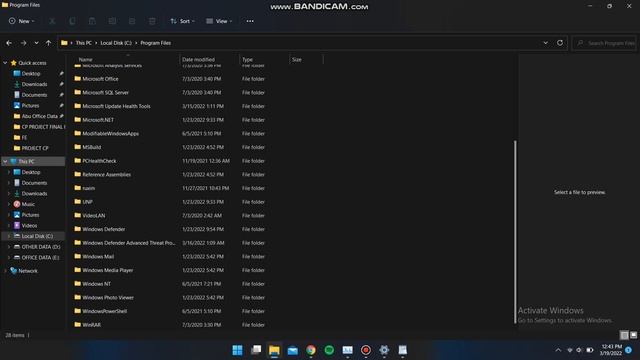The image size is (640, 360).
Task: Open the Settings gear in the taskbar
Action: click(x=384, y=350)
